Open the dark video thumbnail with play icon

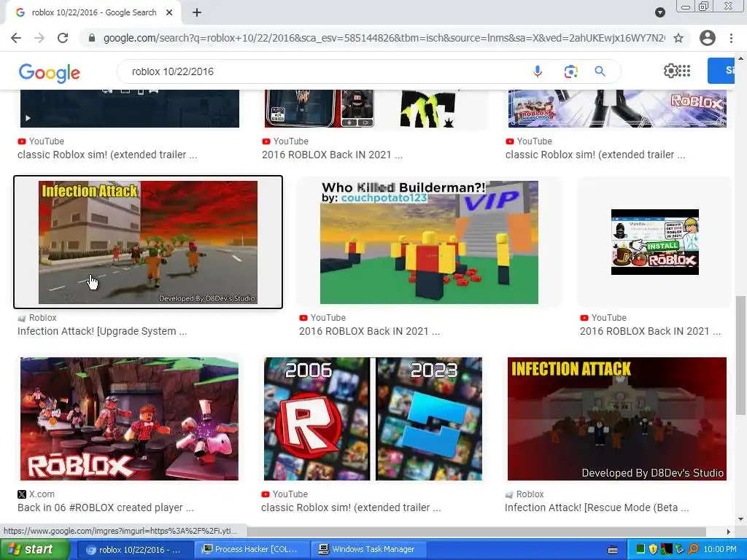[x=130, y=109]
